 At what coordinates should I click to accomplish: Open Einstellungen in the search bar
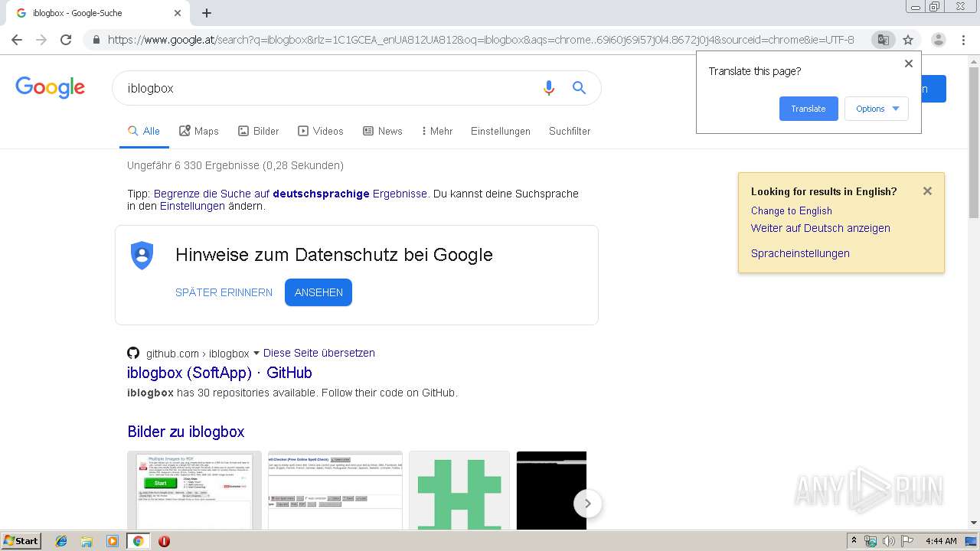pos(501,131)
